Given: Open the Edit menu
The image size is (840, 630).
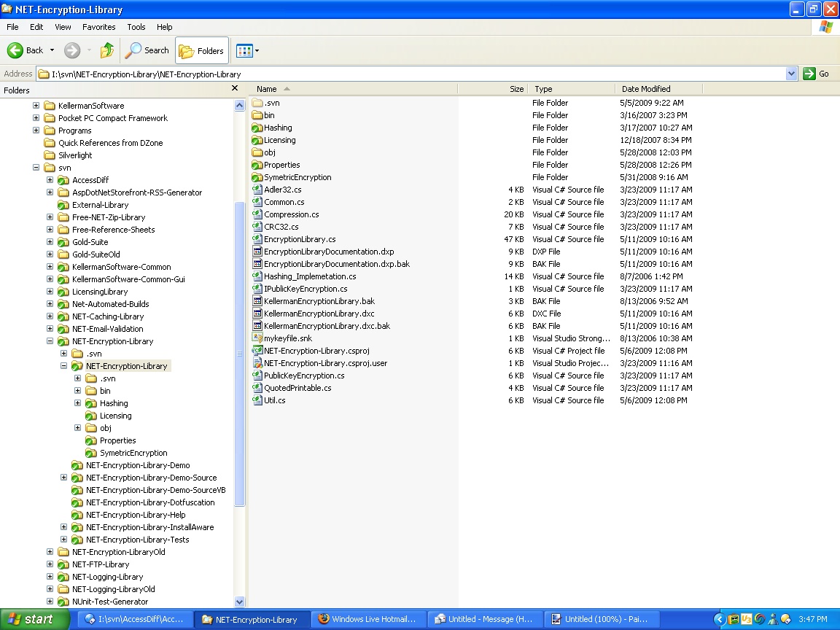Looking at the screenshot, I should point(36,27).
